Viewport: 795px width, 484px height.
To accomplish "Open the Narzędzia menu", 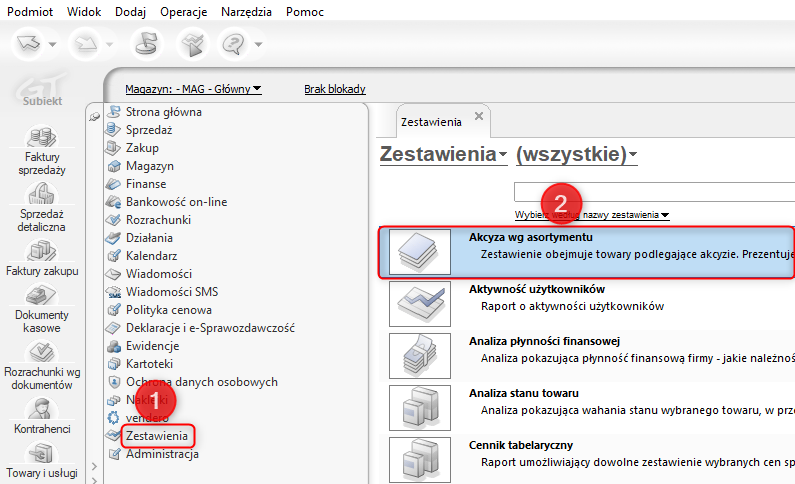I will [246, 12].
